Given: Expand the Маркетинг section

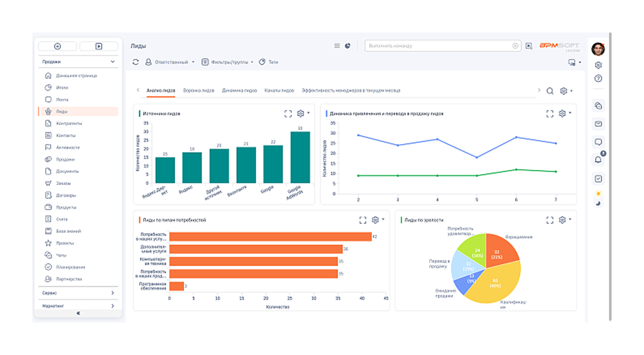Looking at the screenshot, I should (78, 306).
